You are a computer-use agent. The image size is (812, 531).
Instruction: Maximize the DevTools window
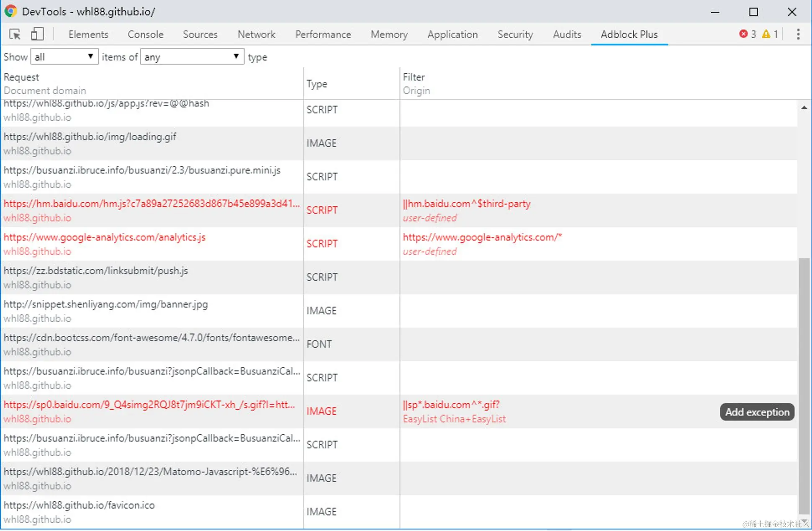(x=753, y=12)
